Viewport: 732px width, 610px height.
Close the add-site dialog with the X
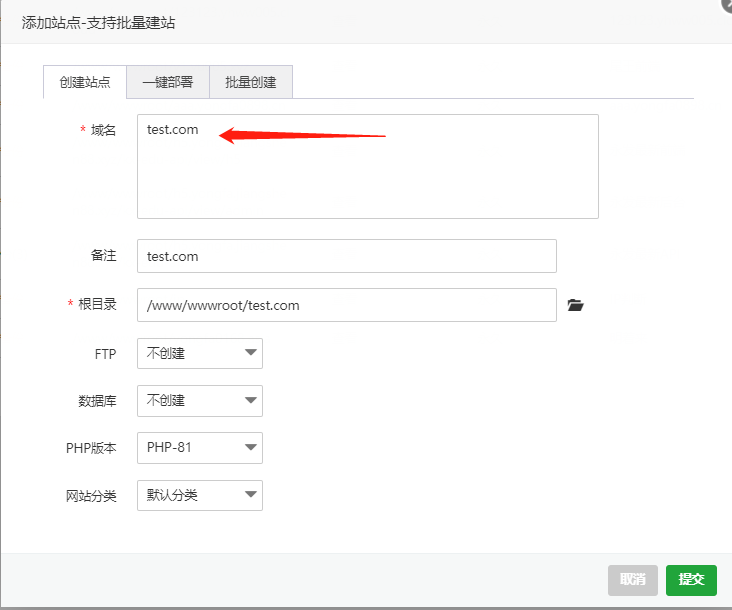(x=727, y=4)
